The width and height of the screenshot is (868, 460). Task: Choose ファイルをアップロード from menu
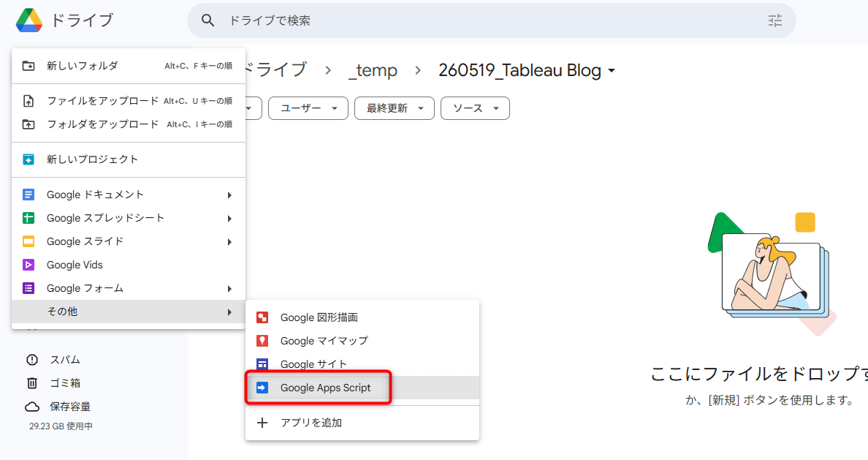click(129, 101)
